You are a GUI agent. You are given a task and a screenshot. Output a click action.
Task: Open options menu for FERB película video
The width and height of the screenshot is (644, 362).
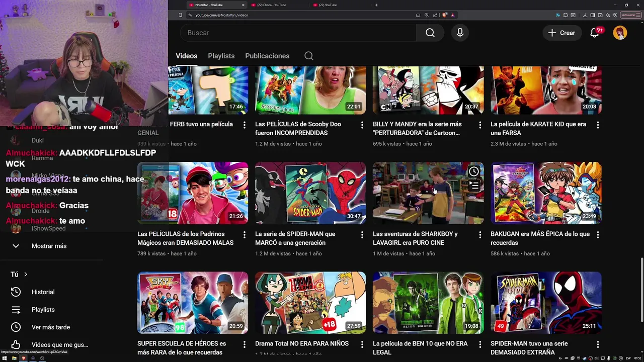[x=244, y=125]
